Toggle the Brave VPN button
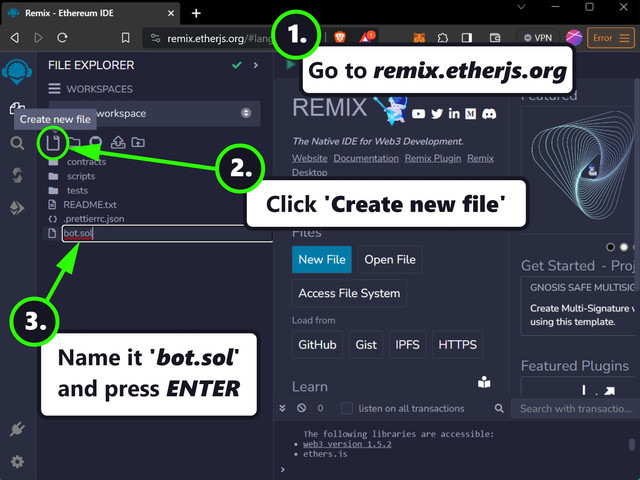640x480 pixels. click(x=537, y=38)
